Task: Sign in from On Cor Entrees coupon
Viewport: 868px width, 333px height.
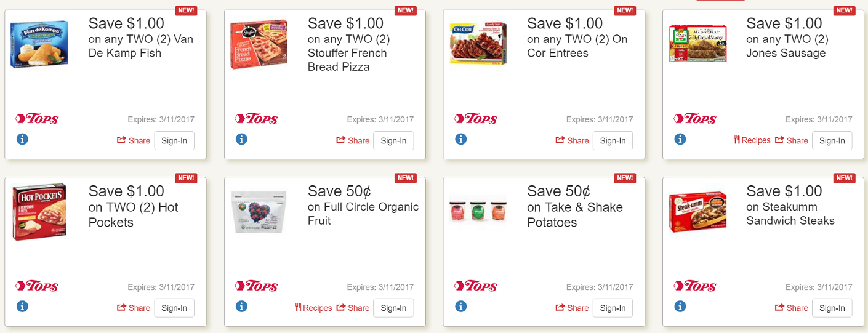Action: [613, 140]
